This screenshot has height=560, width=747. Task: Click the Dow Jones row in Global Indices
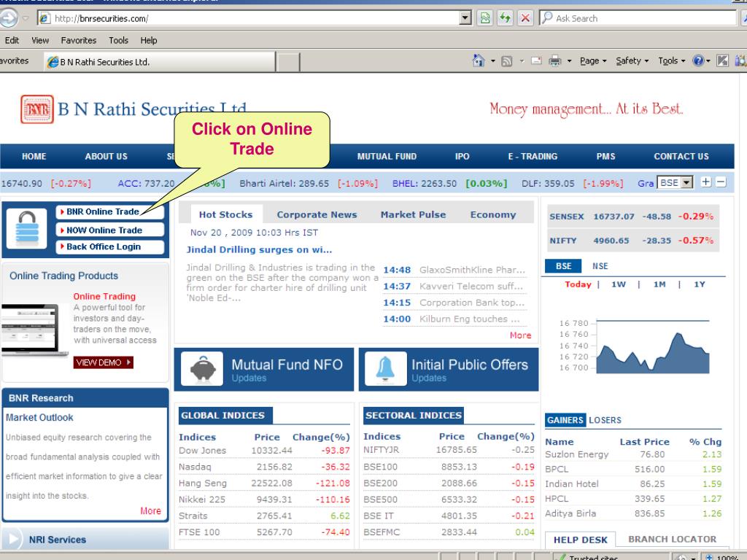[x=264, y=451]
